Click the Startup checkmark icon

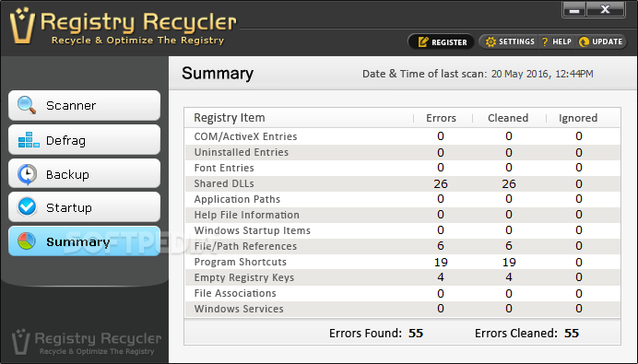tap(27, 207)
